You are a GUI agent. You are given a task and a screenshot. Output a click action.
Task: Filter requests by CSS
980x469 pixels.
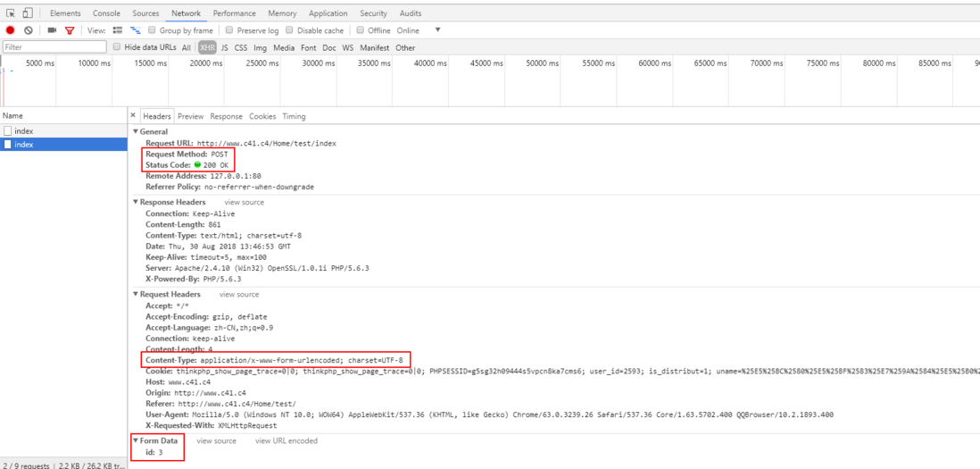241,47
